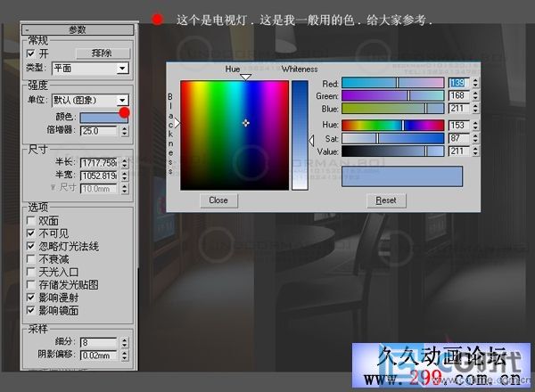Click the Value spinner arrows
Image resolution: width=535 pixels, height=392 pixels.
point(475,151)
